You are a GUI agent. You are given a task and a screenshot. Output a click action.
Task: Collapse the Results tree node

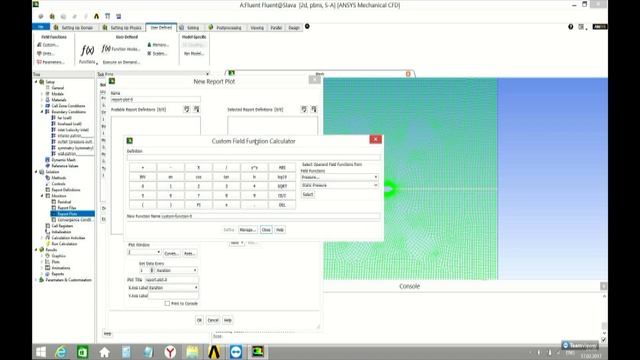point(36,250)
